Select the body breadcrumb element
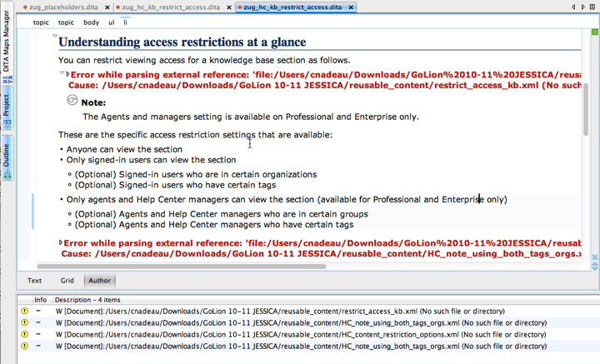The width and height of the screenshot is (600, 364). click(x=91, y=22)
